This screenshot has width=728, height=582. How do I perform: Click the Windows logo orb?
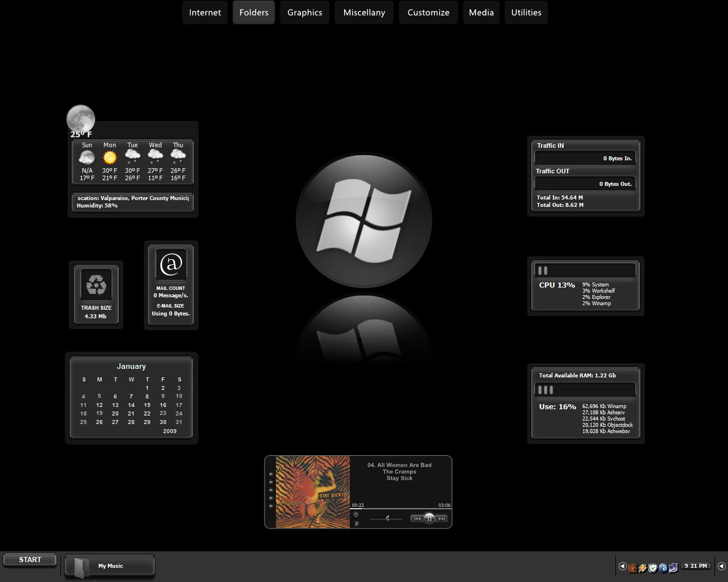tap(364, 221)
